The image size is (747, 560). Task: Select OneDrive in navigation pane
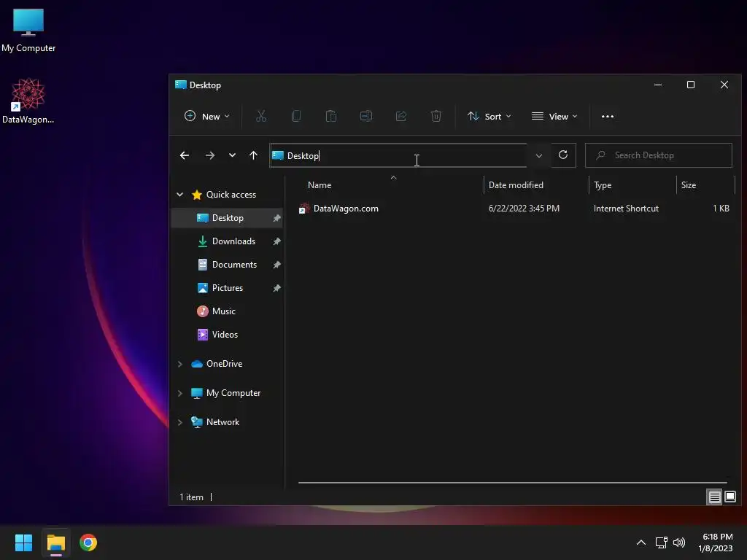(x=224, y=364)
